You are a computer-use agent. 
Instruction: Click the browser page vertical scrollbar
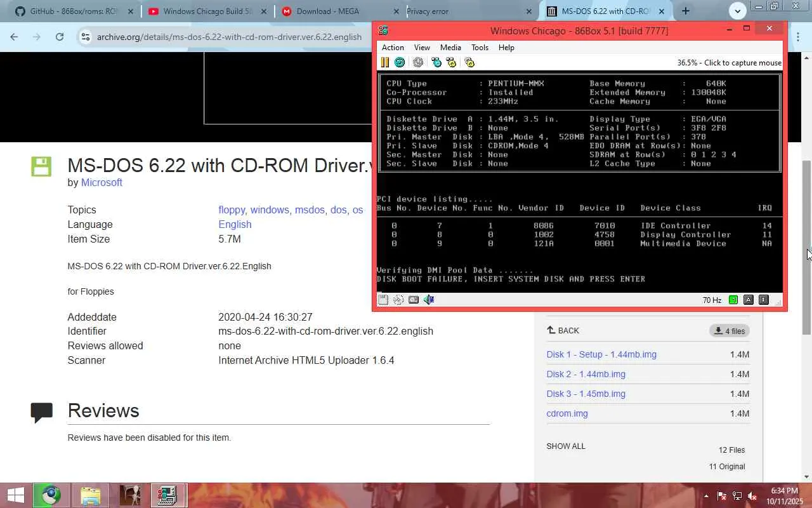click(x=807, y=248)
